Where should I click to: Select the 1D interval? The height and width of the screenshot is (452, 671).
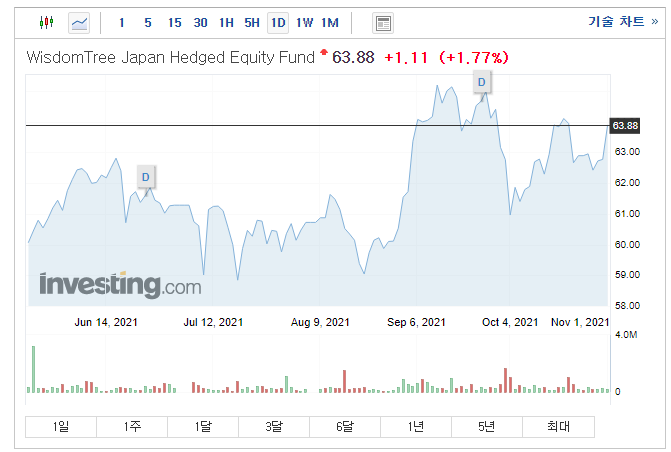(x=278, y=23)
